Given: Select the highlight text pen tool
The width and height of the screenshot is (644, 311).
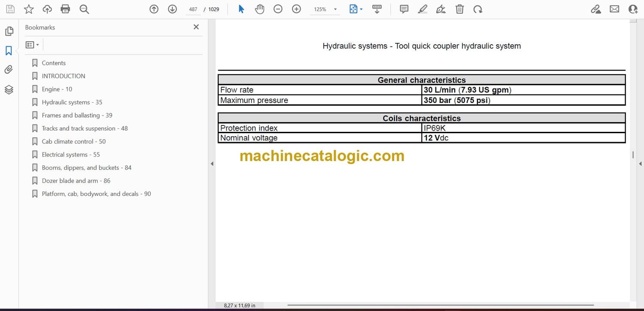Looking at the screenshot, I should click(x=422, y=9).
